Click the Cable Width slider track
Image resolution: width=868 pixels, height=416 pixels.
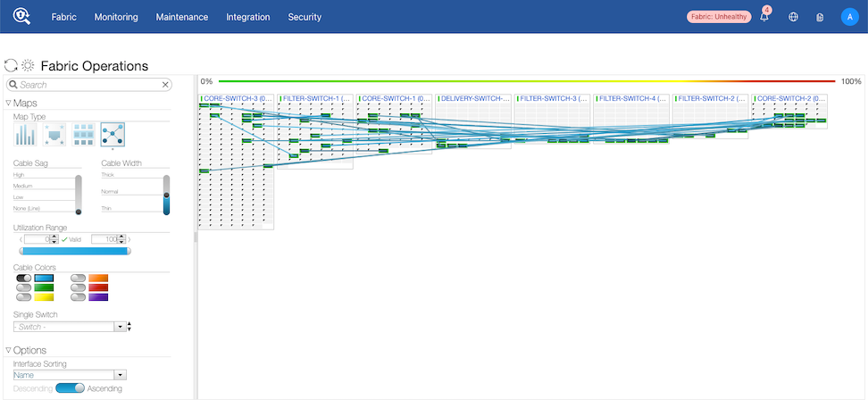(x=167, y=195)
